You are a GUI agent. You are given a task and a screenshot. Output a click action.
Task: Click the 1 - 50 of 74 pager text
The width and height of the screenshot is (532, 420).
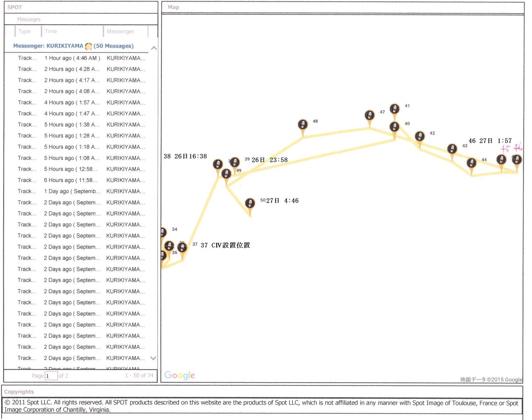tap(139, 376)
